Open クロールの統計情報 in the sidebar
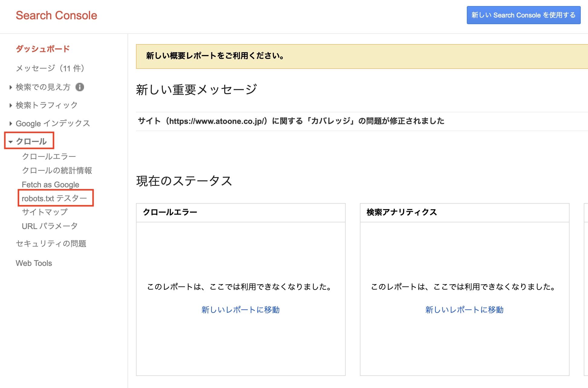 click(x=57, y=170)
